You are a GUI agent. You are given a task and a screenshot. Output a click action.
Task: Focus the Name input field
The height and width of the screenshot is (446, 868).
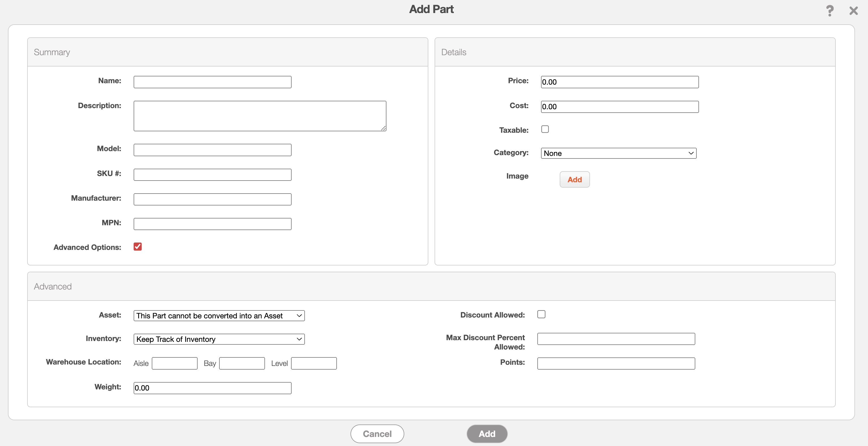click(x=212, y=82)
